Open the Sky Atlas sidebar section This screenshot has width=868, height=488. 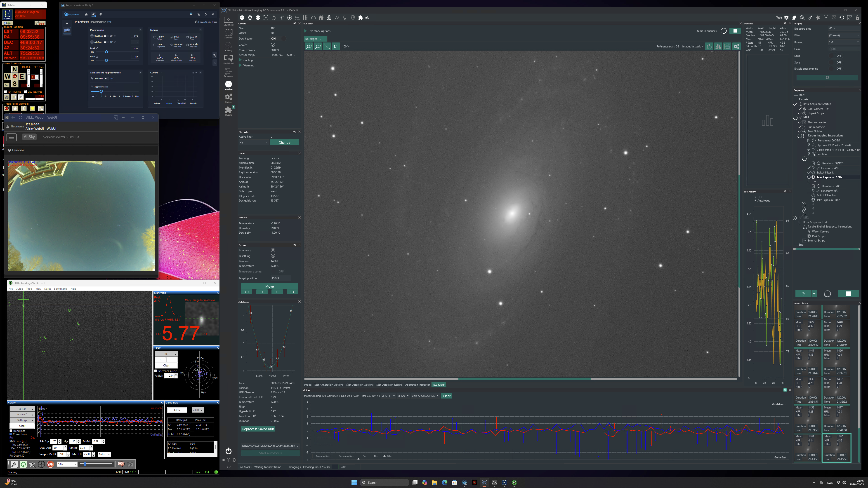pyautogui.click(x=228, y=33)
